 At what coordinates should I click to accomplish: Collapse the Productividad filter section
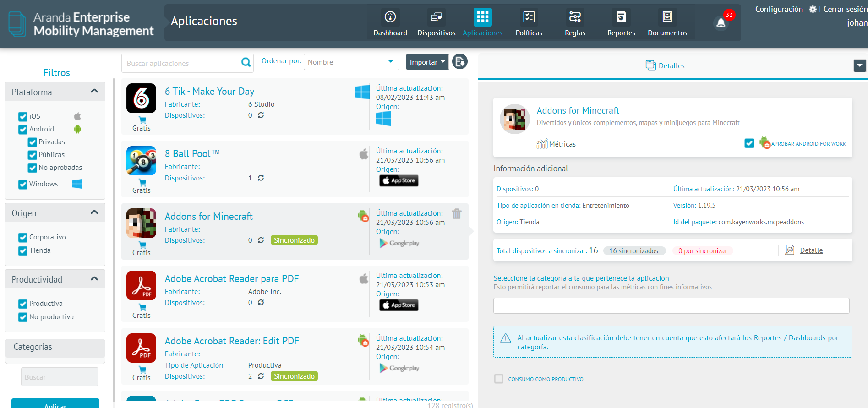(94, 279)
